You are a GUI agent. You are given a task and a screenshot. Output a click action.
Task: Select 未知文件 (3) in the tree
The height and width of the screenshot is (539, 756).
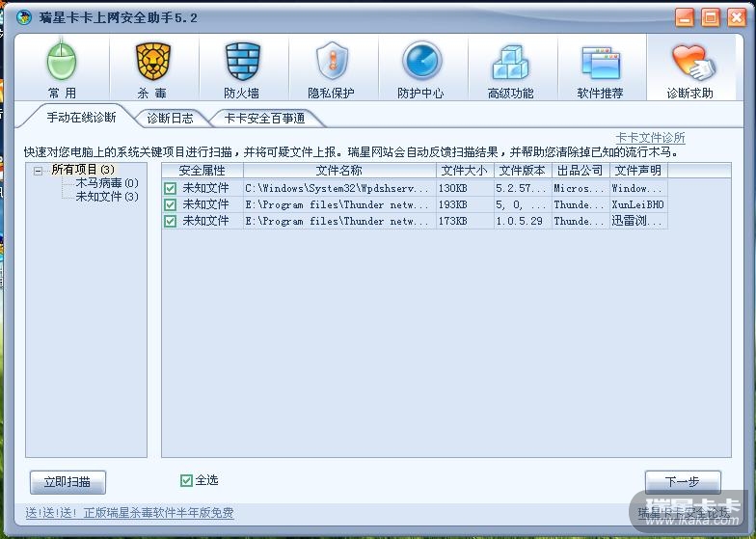pyautogui.click(x=107, y=197)
